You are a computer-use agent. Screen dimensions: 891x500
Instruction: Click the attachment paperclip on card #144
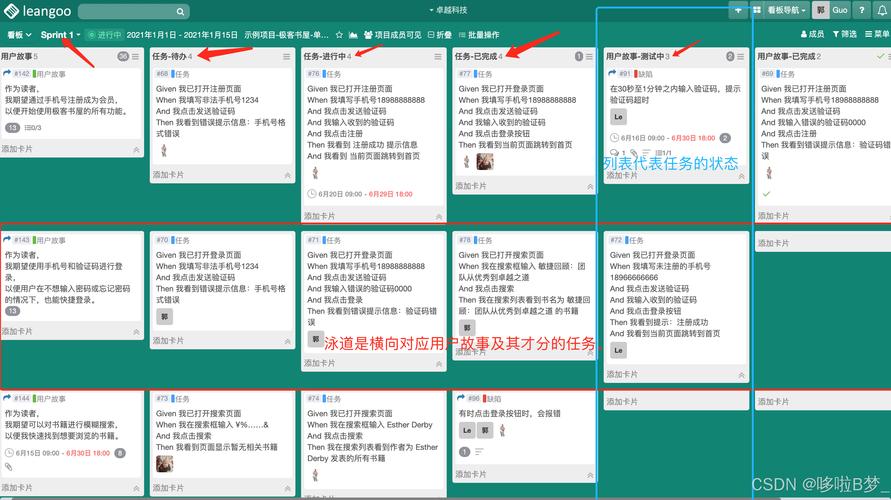pos(9,466)
